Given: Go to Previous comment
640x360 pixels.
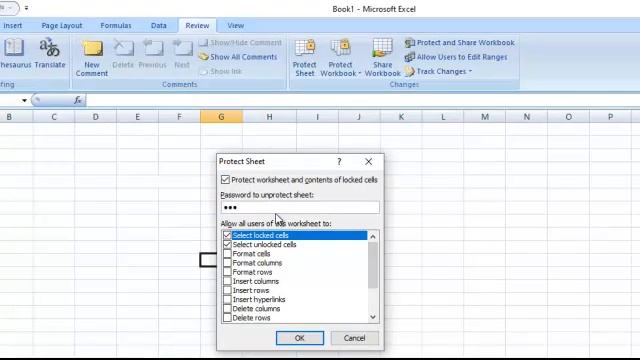Looking at the screenshot, I should (153, 53).
